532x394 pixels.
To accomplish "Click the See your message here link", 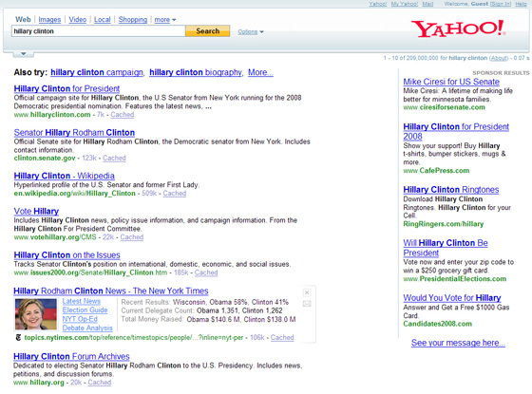I will 458,343.
